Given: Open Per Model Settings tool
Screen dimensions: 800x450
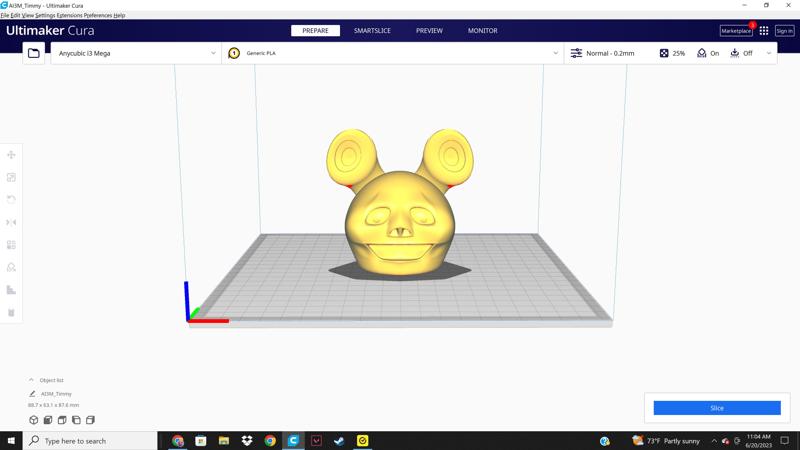Looking at the screenshot, I should point(11,245).
